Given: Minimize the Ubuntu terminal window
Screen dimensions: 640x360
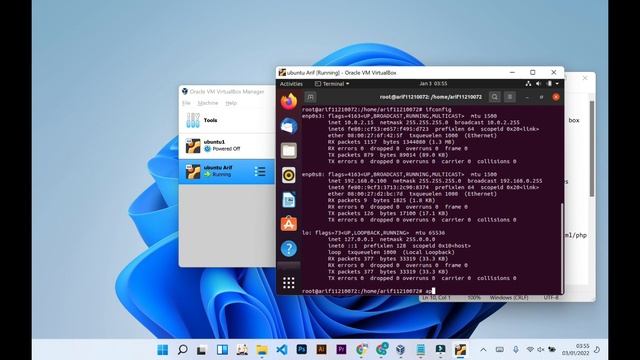Looking at the screenshot, I should (527, 97).
